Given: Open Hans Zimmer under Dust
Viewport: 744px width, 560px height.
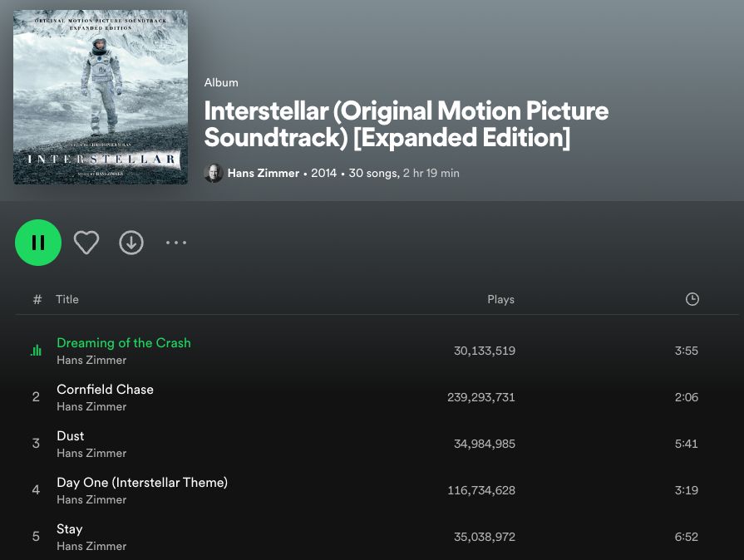Looking at the screenshot, I should (91, 453).
